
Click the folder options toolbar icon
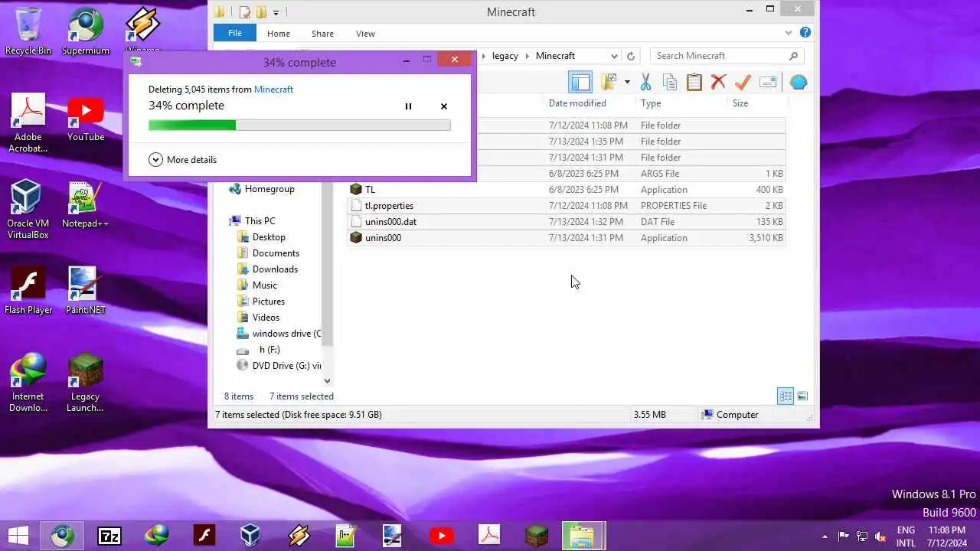609,82
